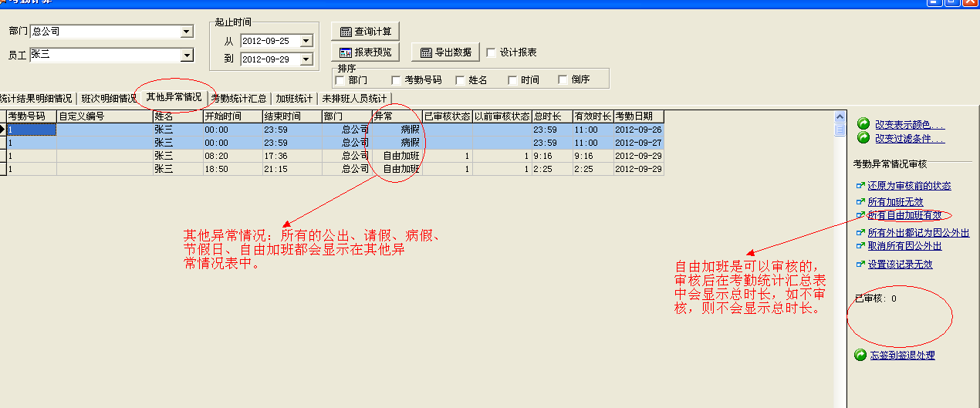The image size is (980, 408).
Task: Click the end time cell 17:36
Action: point(292,156)
